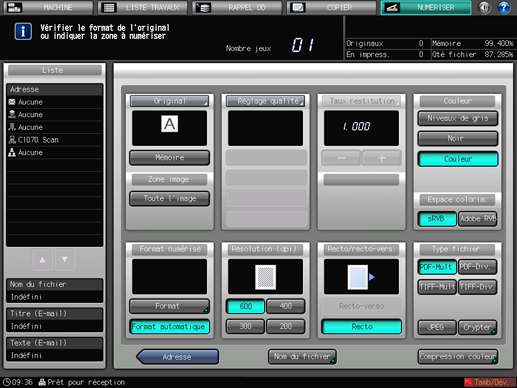The width and height of the screenshot is (517, 388).
Task: Decrease zoom ratio with minus button
Action: tap(341, 158)
